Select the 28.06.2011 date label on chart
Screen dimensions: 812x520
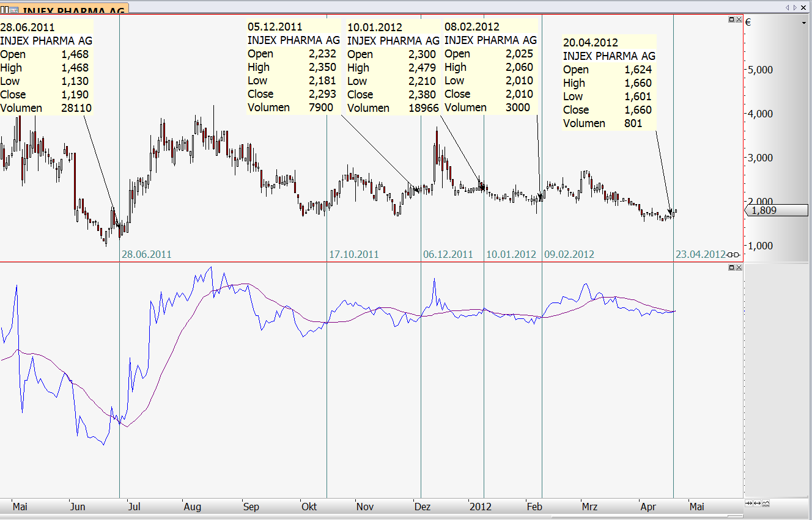146,254
